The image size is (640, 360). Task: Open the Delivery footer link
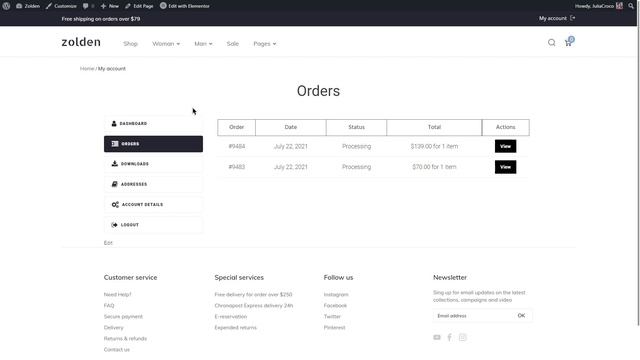(113, 327)
